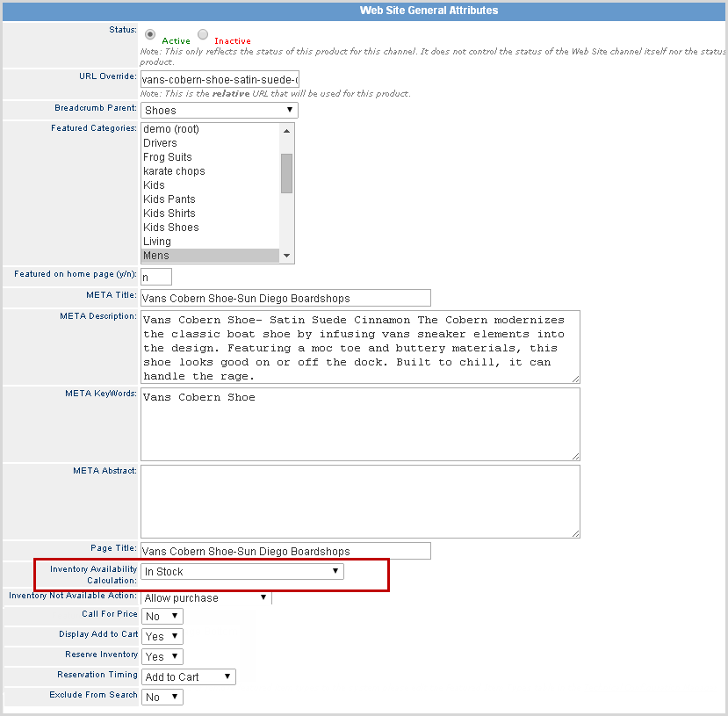The width and height of the screenshot is (728, 716).
Task: Select Mens in Featured Categories list
Action: (209, 256)
